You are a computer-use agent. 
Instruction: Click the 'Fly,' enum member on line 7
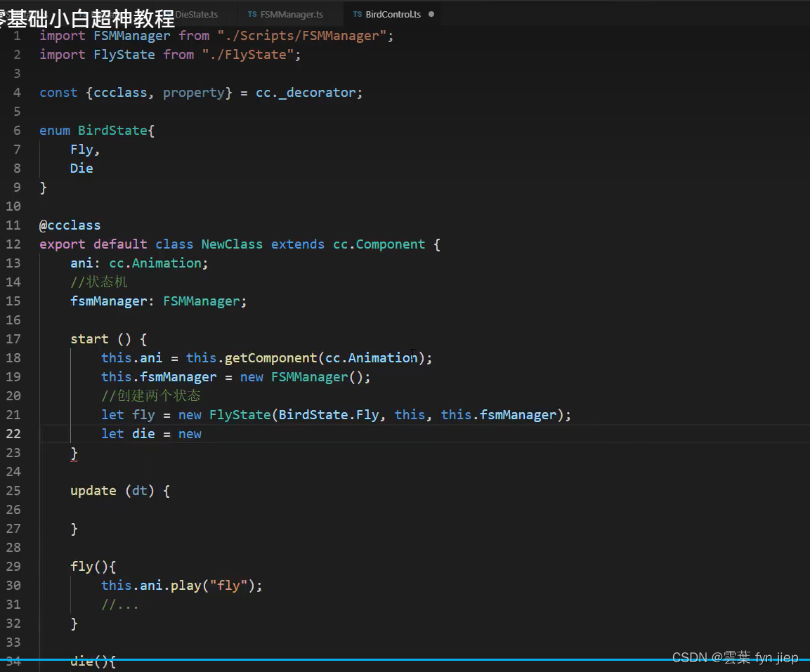[x=85, y=150]
